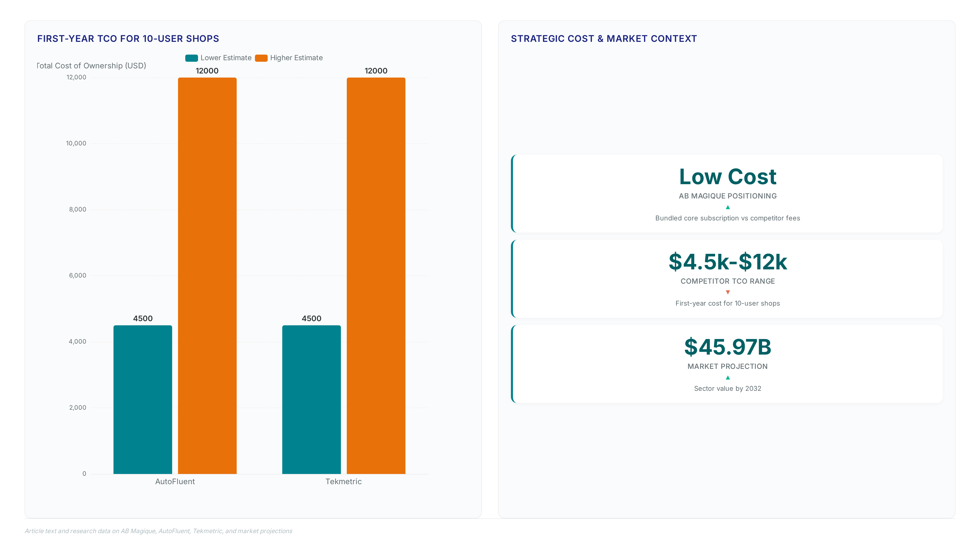This screenshot has height=551, width=980.
Task: Click the COMPETITOR TCO RANGE label
Action: coord(727,281)
